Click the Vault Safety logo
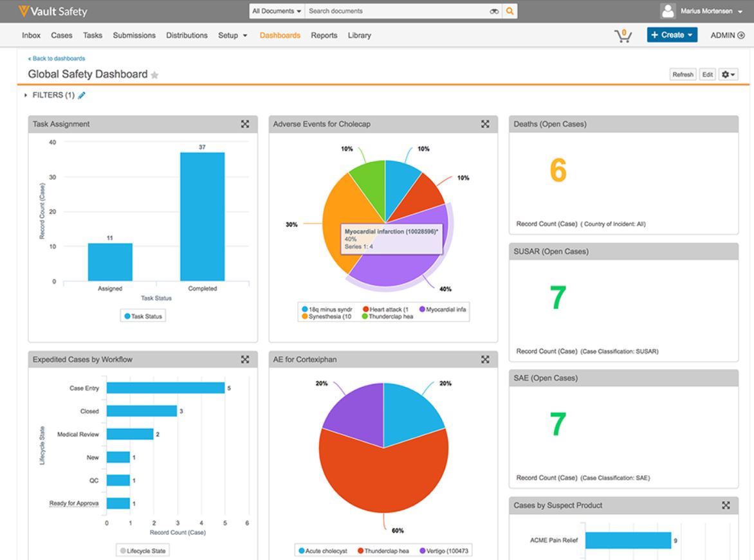The width and height of the screenshot is (754, 560). point(53,11)
